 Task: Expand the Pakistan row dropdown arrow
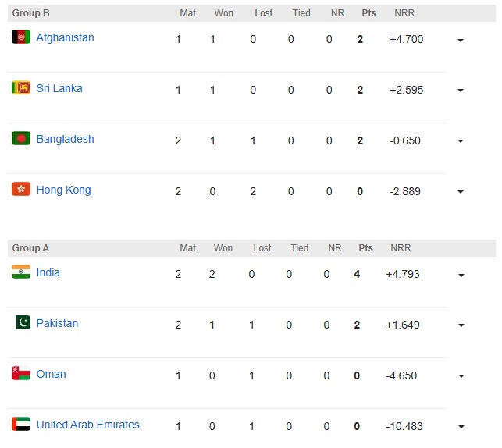point(461,326)
